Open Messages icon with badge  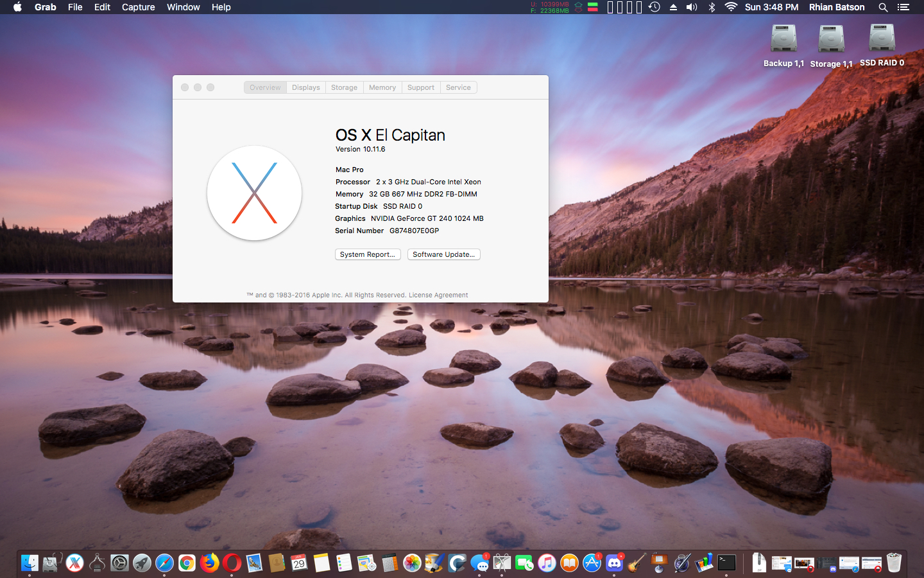(479, 563)
